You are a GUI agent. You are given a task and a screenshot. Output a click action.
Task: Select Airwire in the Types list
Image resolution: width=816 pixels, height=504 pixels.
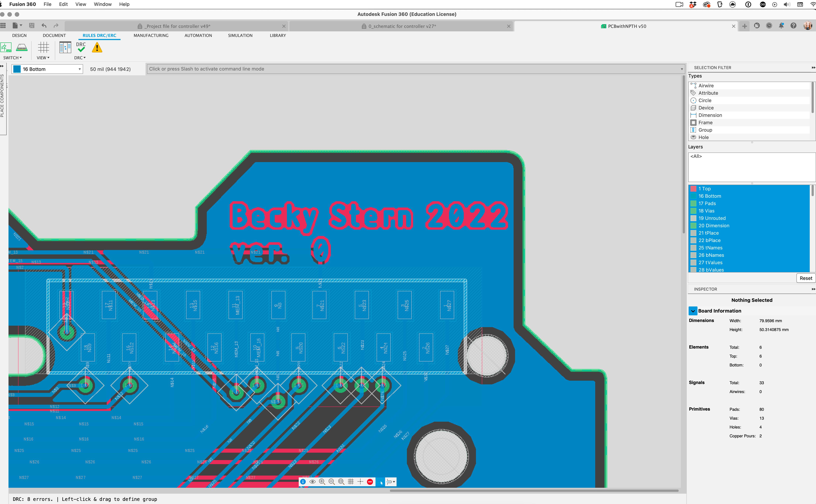coord(706,86)
